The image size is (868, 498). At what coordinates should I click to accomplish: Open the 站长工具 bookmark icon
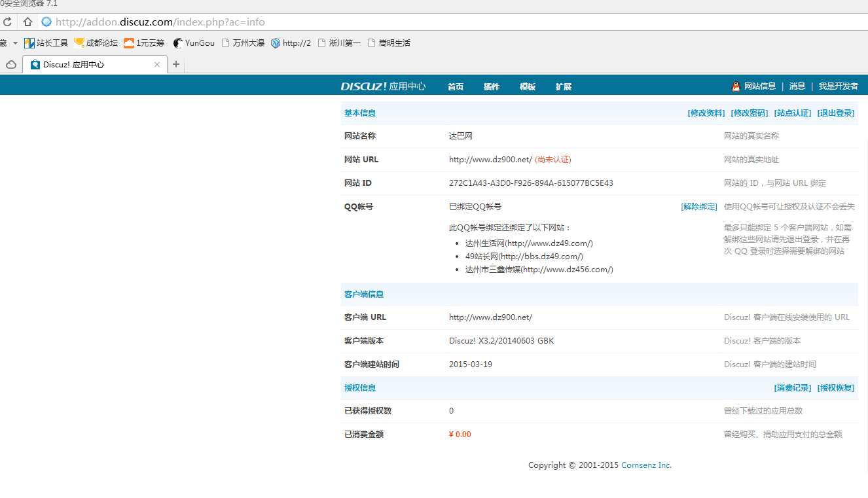click(29, 43)
